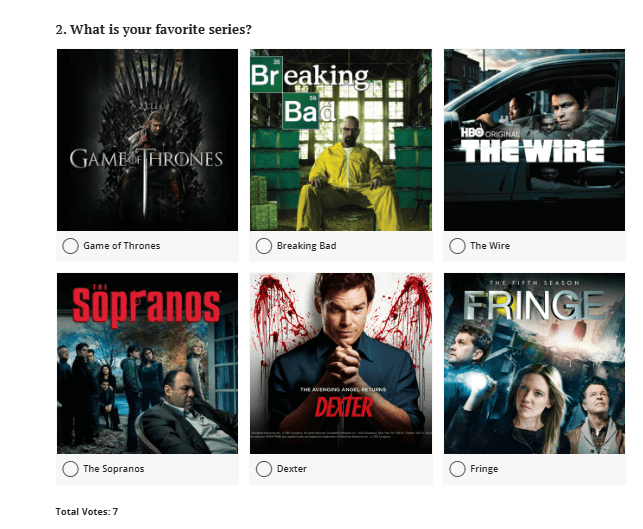643x529 pixels.
Task: Click the 'Dexter' option label text
Action: pos(292,469)
